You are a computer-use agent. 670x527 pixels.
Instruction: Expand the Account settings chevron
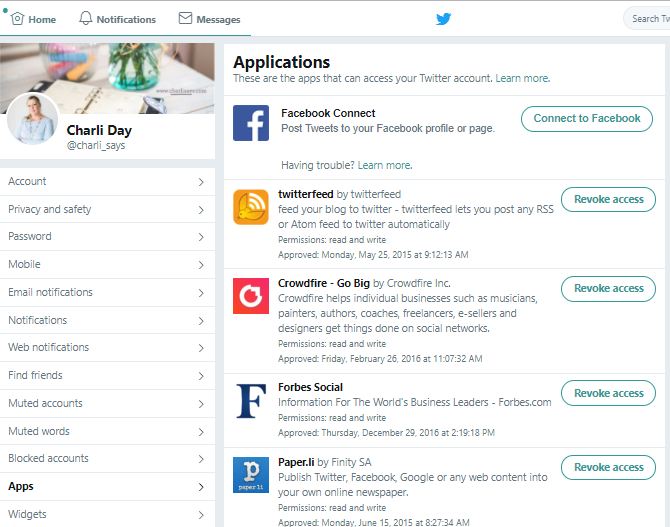click(x=201, y=182)
